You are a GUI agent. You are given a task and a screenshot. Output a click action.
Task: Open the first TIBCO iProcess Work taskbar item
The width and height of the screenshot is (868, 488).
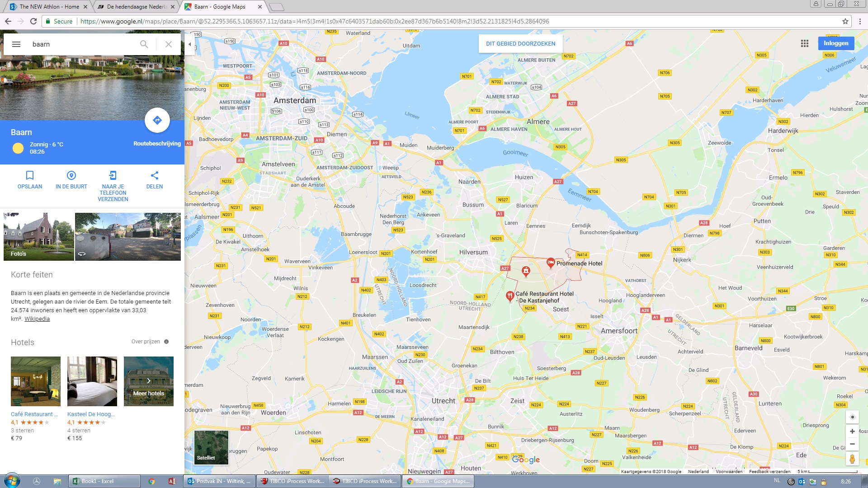(292, 481)
